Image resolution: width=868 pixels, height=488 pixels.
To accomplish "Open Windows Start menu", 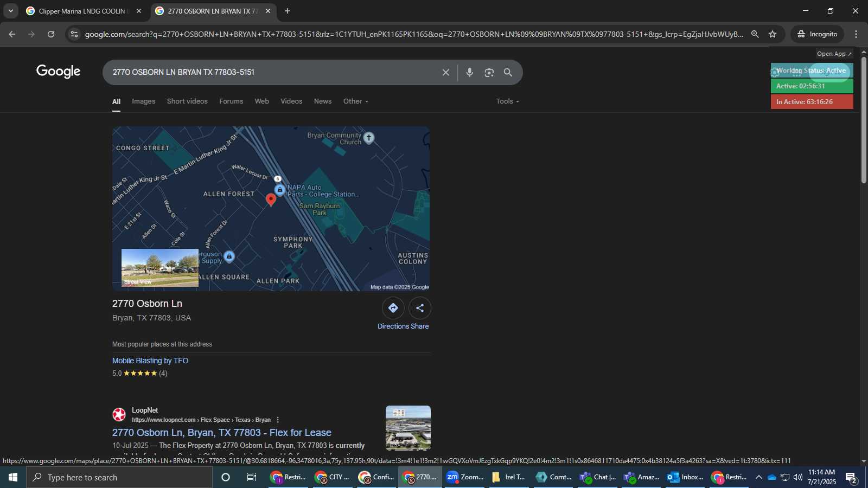I will tap(13, 477).
